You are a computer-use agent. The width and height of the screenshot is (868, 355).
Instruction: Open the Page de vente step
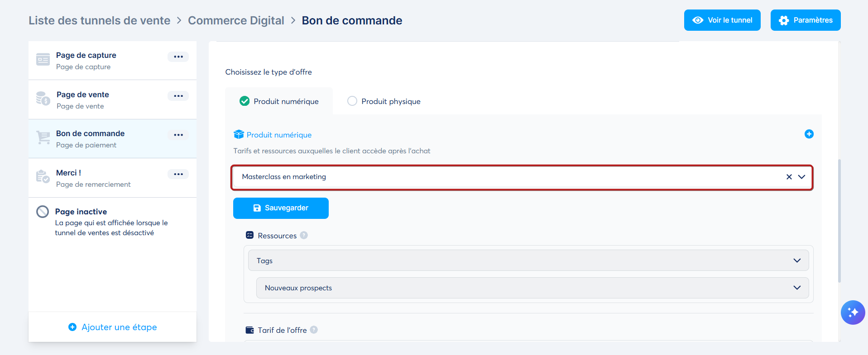coord(112,100)
